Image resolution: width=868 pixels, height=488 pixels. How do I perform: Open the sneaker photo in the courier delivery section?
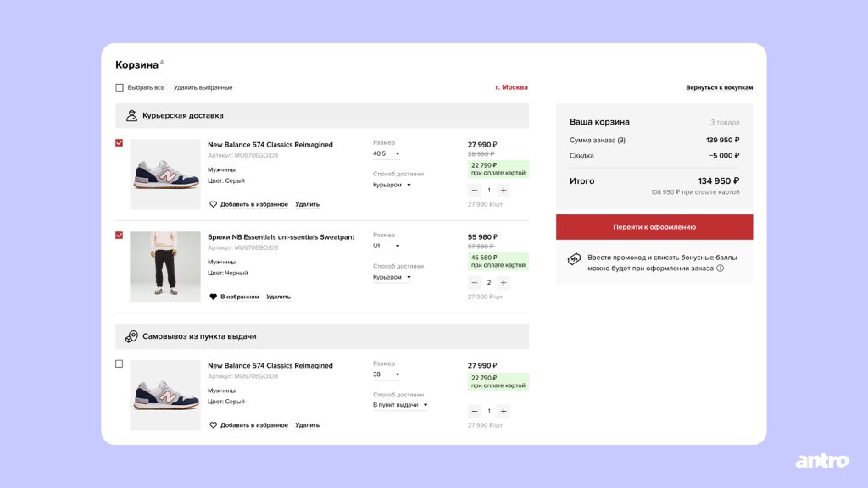(x=165, y=175)
